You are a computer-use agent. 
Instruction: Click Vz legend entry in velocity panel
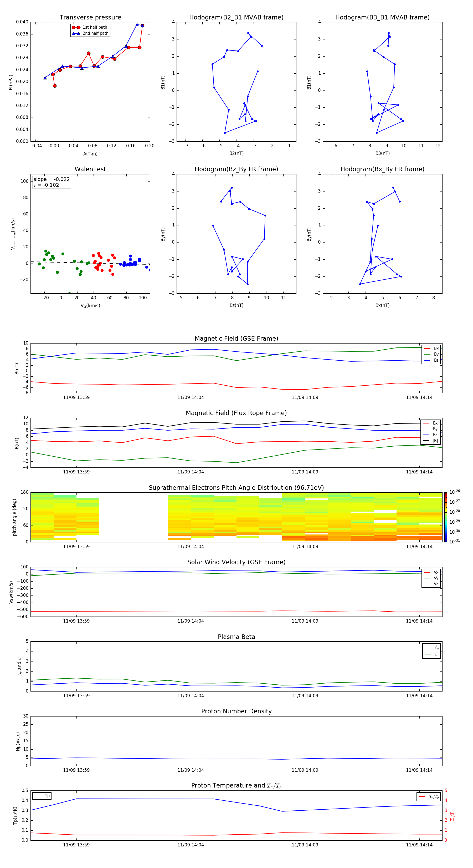(x=431, y=584)
